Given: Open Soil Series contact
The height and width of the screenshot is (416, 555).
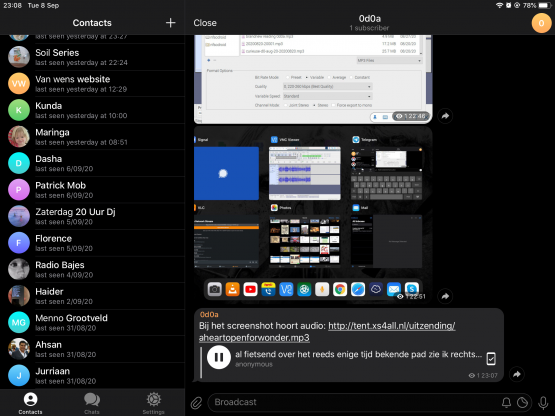Looking at the screenshot, I should 92,57.
